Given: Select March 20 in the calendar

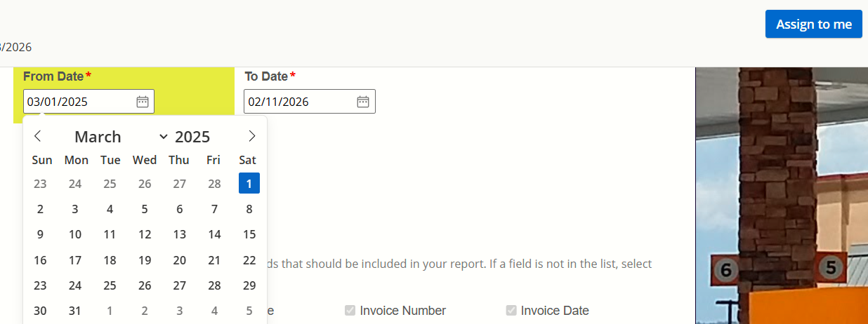Looking at the screenshot, I should [180, 260].
